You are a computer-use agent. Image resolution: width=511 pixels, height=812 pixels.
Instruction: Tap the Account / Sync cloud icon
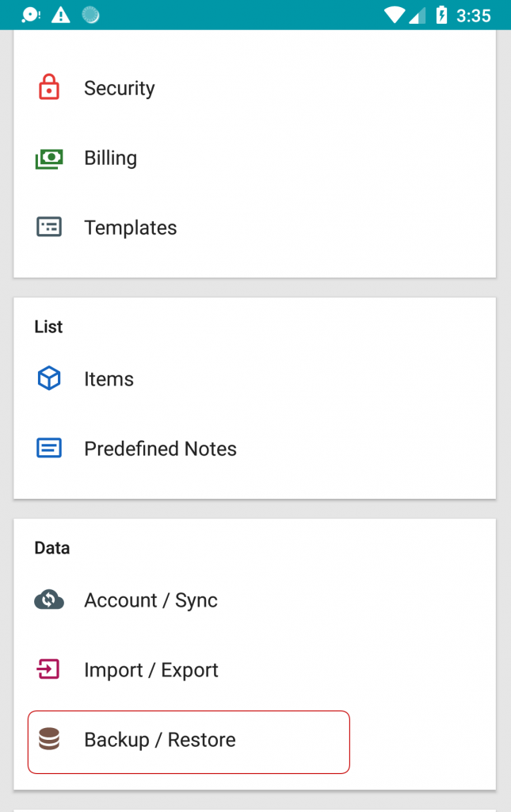pyautogui.click(x=49, y=599)
